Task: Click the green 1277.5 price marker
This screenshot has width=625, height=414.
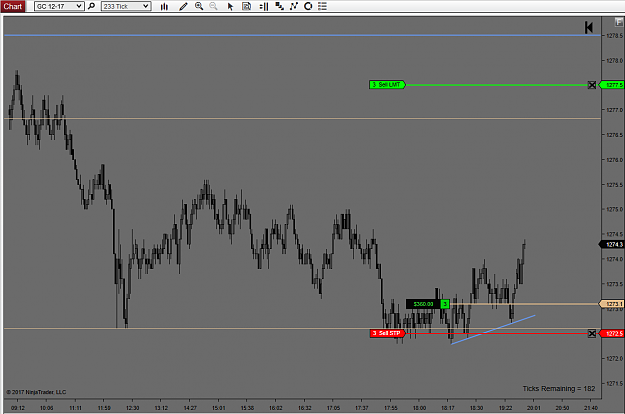Action: click(x=612, y=85)
